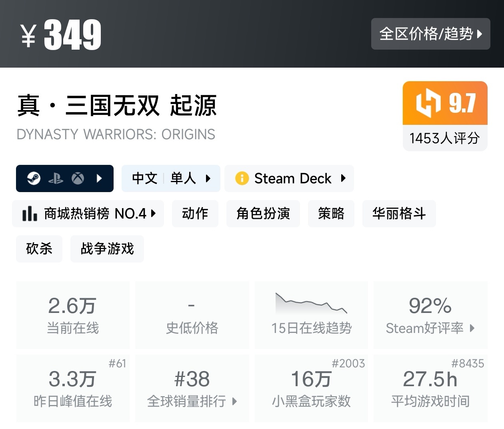Screen dimensions: 504x429
Task: Click the Steam platform icon
Action: coord(34,178)
